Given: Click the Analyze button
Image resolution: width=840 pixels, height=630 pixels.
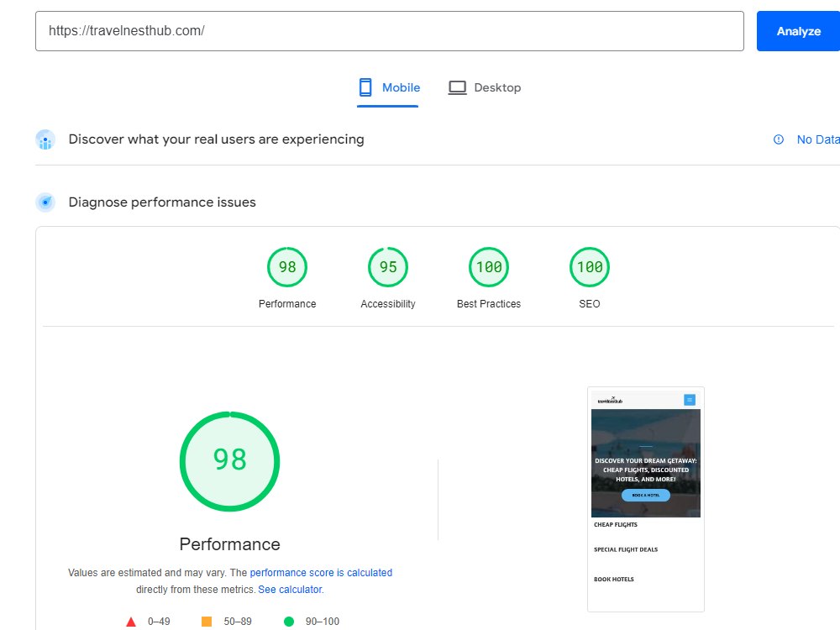Looking at the screenshot, I should click(798, 31).
